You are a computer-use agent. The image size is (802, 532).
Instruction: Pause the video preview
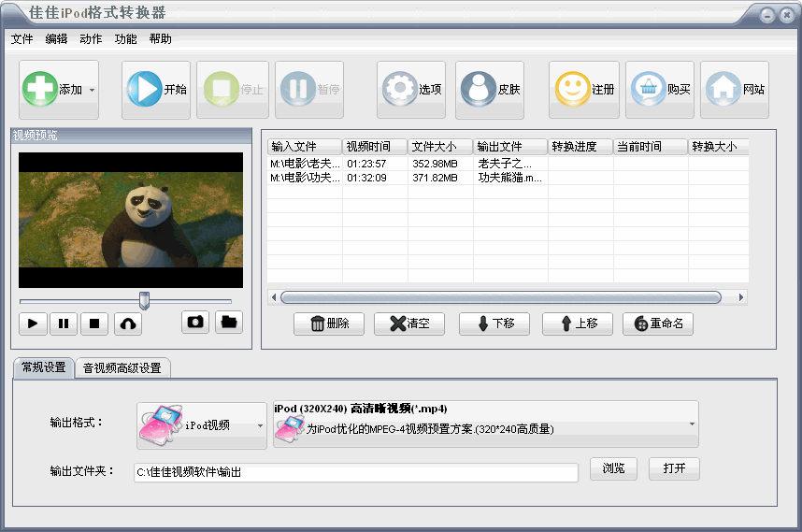64,324
